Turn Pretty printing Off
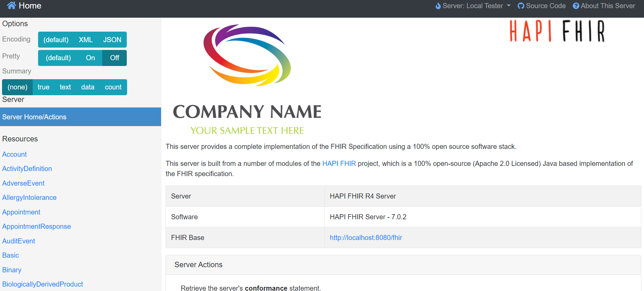 tap(115, 58)
